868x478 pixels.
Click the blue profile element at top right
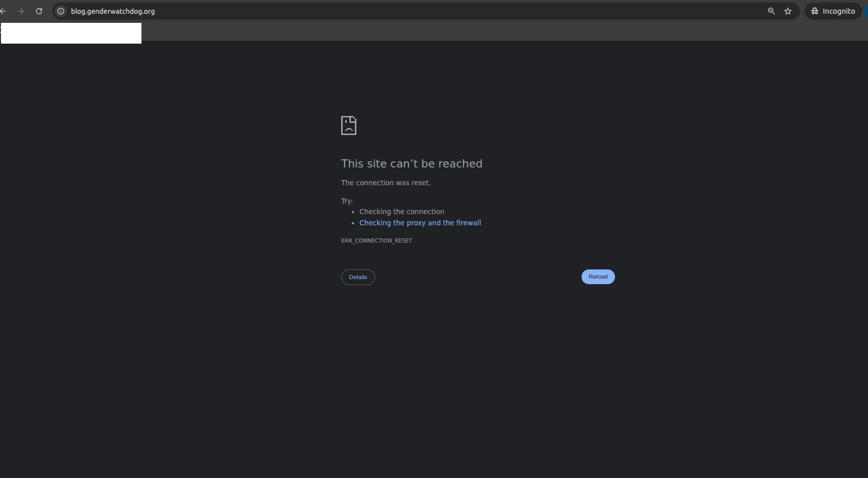(865, 11)
